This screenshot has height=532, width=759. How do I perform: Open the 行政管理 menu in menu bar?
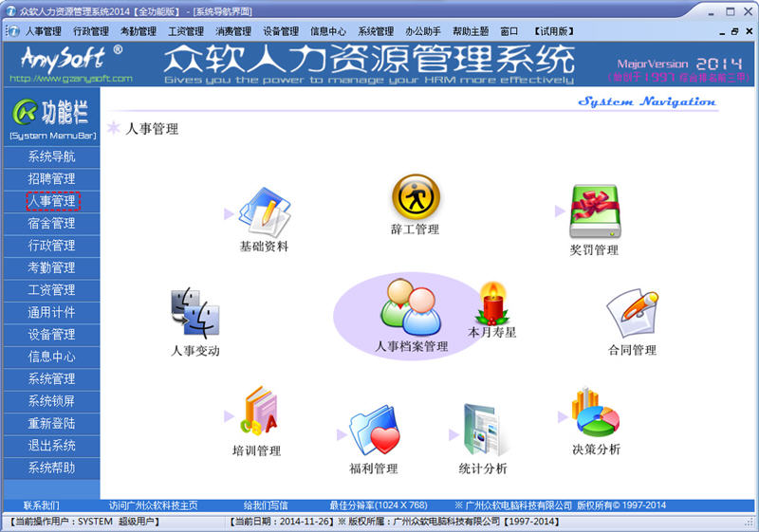[91, 32]
